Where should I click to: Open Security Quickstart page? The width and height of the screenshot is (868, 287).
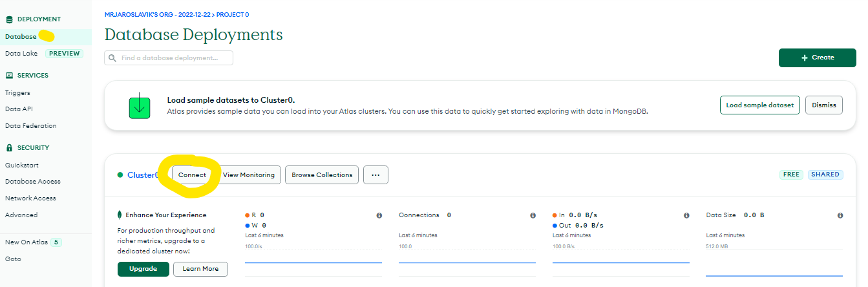(x=22, y=165)
